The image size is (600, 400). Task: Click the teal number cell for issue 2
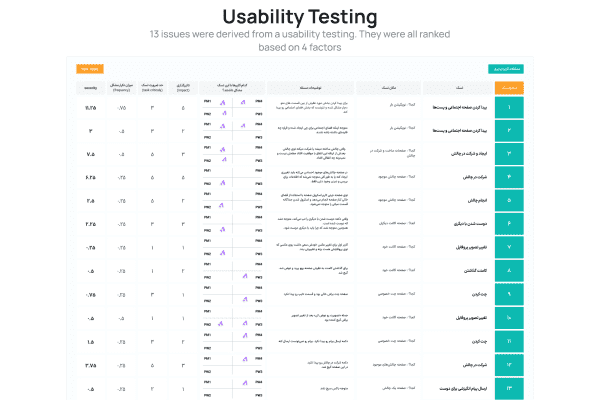click(x=509, y=131)
